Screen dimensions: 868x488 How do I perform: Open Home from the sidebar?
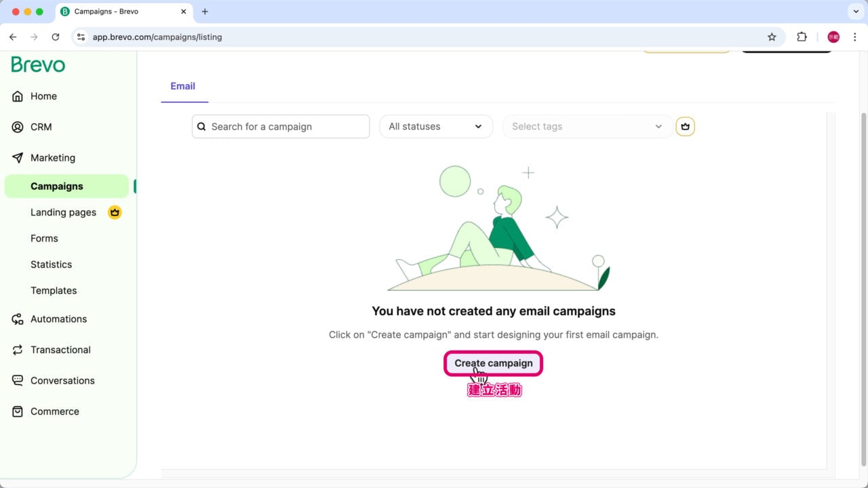(x=43, y=96)
